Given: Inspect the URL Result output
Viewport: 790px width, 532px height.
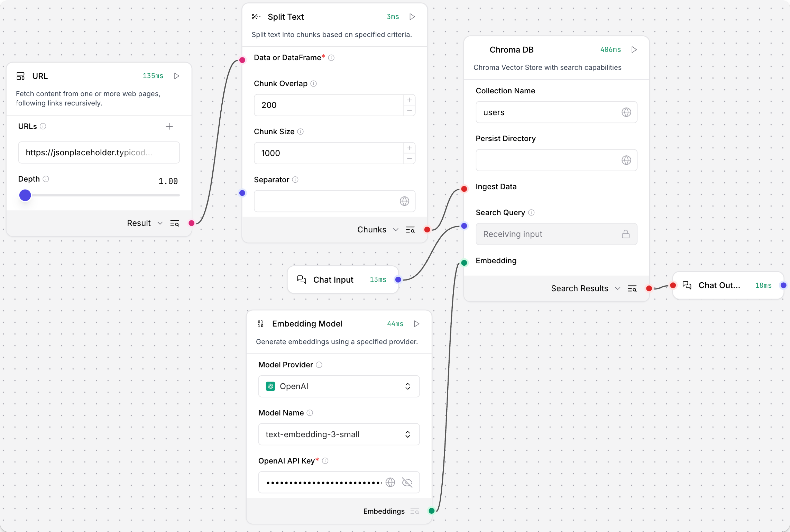Looking at the screenshot, I should [174, 223].
